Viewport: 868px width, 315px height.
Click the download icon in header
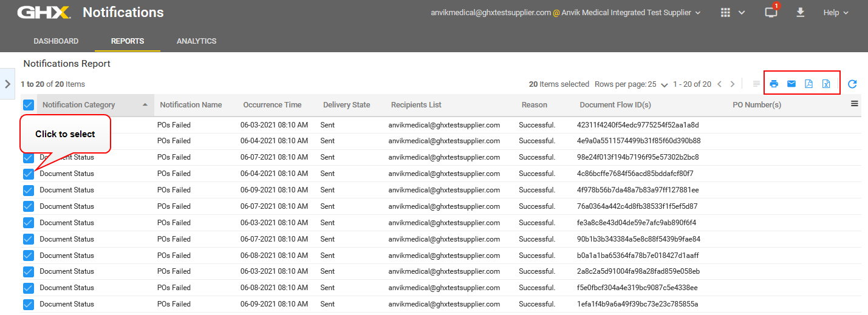(x=800, y=13)
